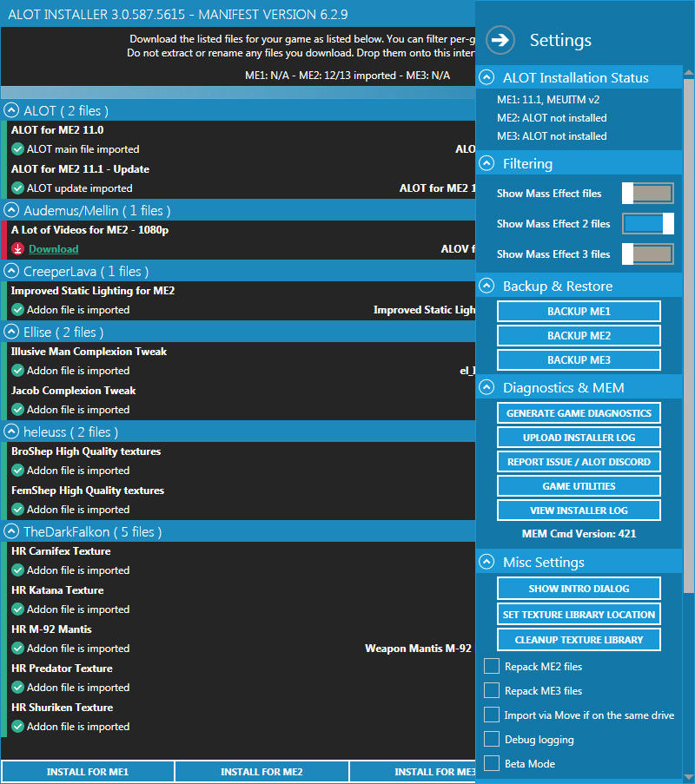Image resolution: width=695 pixels, height=784 pixels.
Task: Click the check icon under HR M-92 Mantis
Action: tap(17, 649)
